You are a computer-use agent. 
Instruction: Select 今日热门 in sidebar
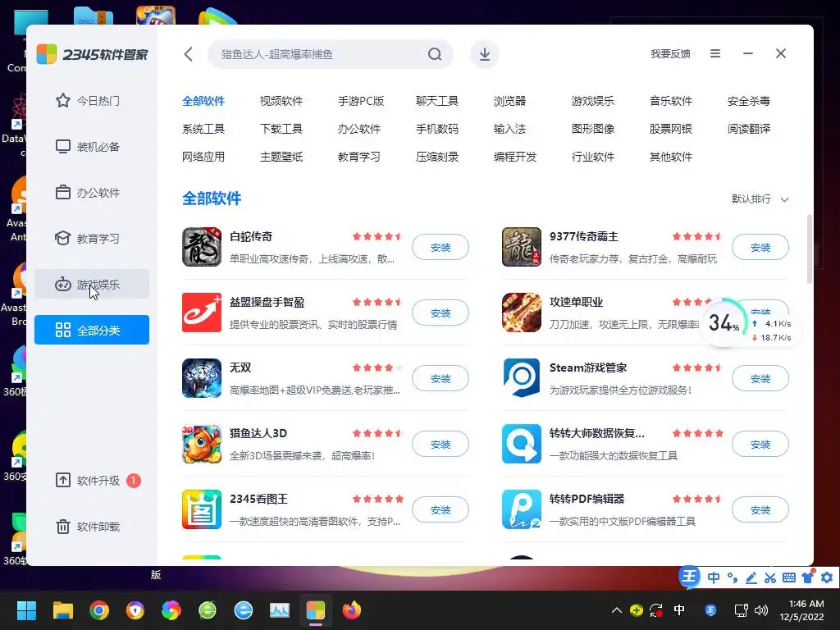coord(92,101)
